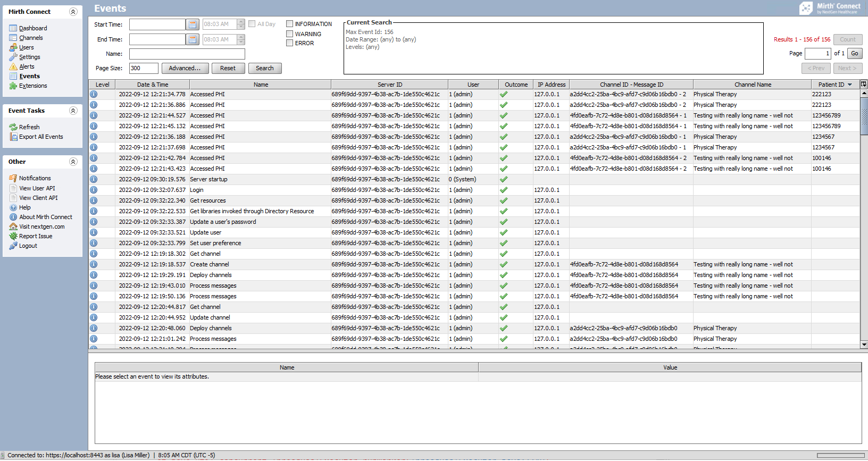The height and width of the screenshot is (461, 868).
Task: Click the Alerts warning icon
Action: point(13,66)
